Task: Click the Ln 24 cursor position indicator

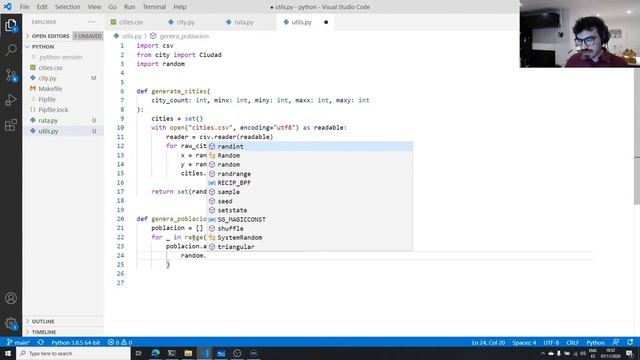Action: coord(489,342)
